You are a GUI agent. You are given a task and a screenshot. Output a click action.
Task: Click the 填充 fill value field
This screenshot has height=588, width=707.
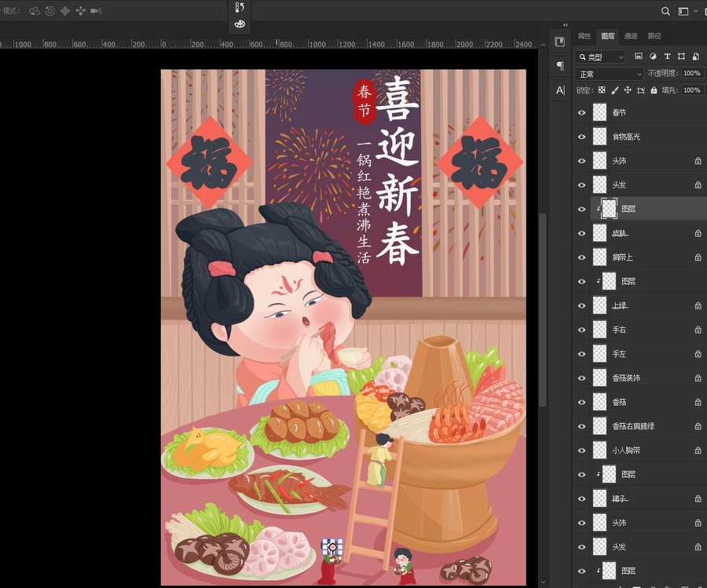(x=692, y=90)
